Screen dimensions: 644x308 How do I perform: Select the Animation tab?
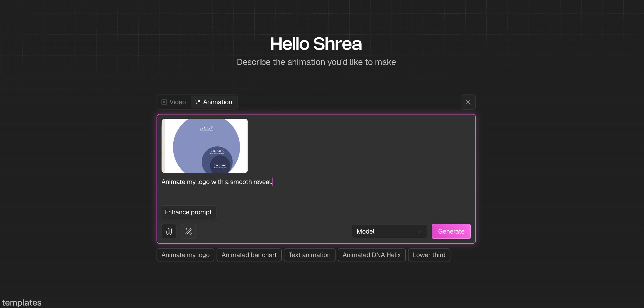214,102
